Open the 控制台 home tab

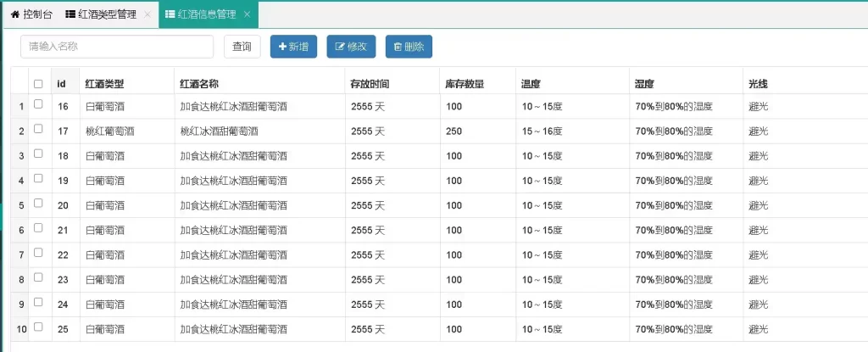coord(31,14)
